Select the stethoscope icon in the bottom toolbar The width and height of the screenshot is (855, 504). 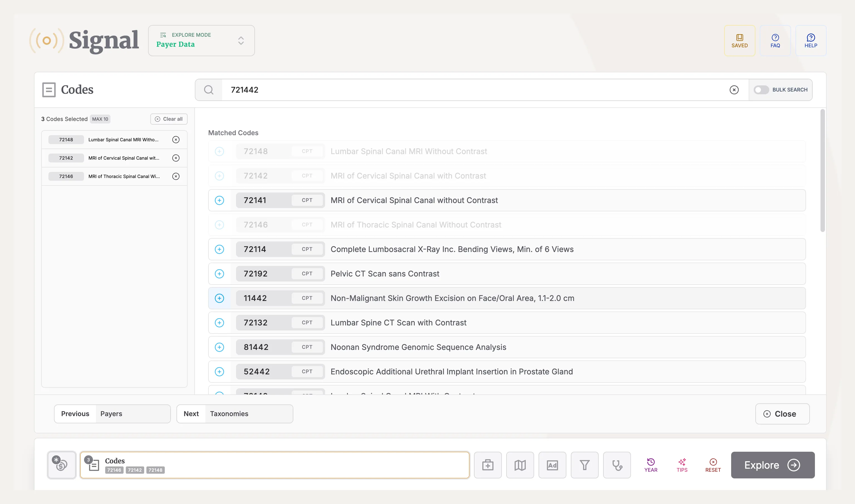[617, 465]
